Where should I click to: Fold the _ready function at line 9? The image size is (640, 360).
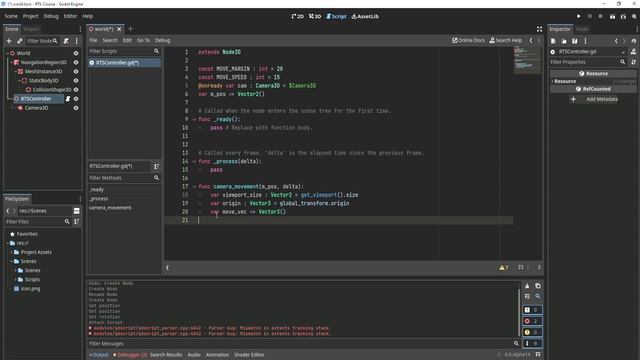194,120
